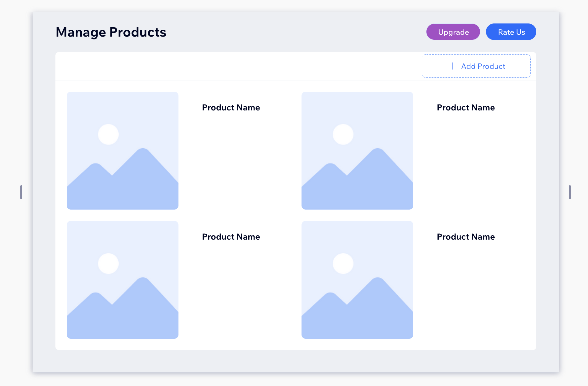588x386 pixels.
Task: Click the Manage Products heading
Action: (111, 32)
